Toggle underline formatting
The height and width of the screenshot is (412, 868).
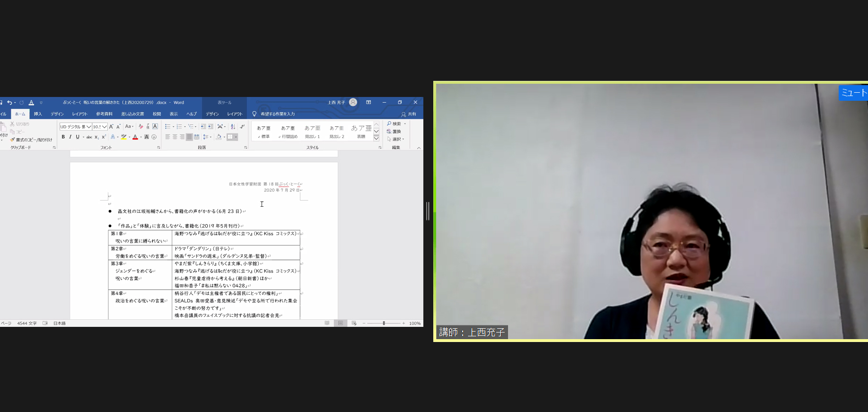pyautogui.click(x=78, y=137)
